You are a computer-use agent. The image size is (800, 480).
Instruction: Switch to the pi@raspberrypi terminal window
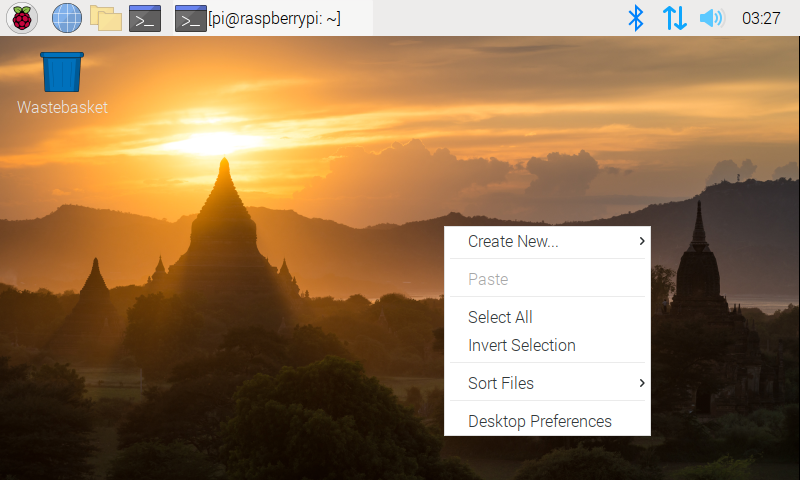(x=260, y=18)
